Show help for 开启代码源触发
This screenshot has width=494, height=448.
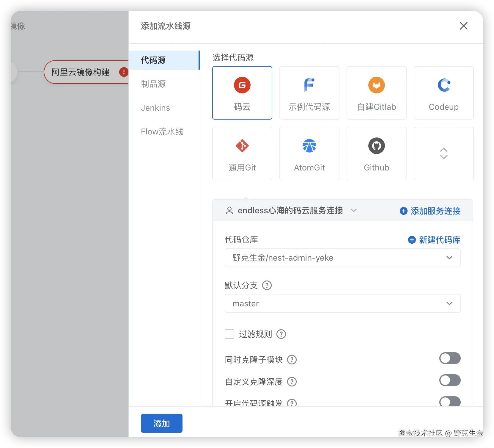point(292,403)
